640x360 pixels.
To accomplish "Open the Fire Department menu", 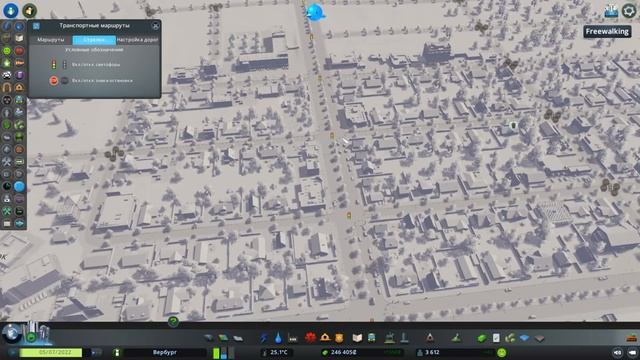I will (x=325, y=338).
